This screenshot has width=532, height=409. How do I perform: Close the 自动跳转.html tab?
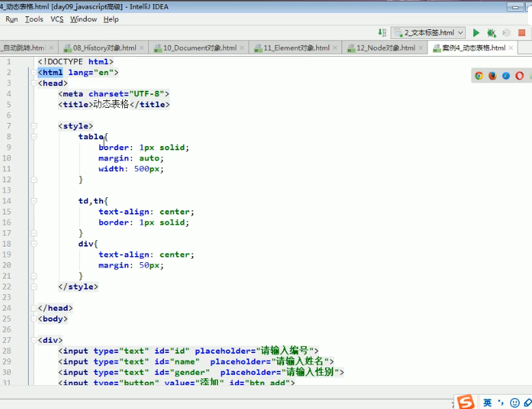tap(51, 48)
